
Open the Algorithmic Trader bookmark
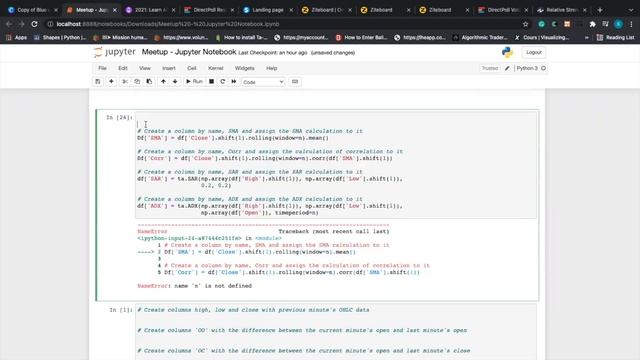click(480, 38)
